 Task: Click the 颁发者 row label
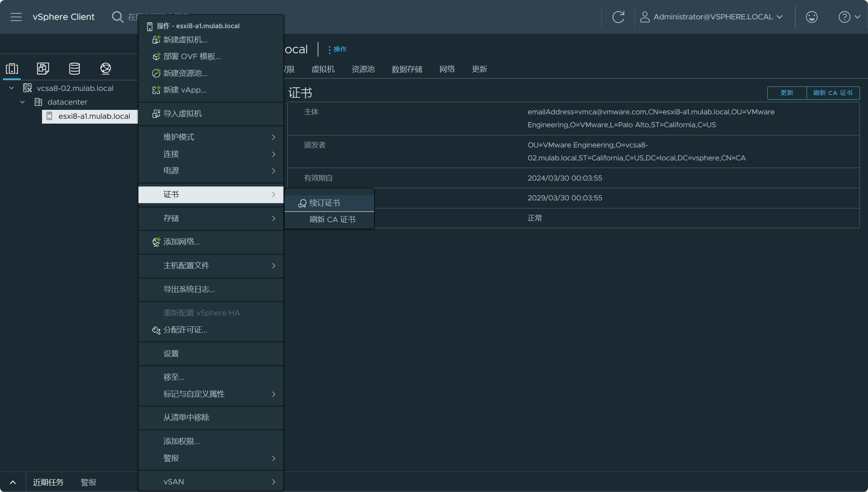(314, 145)
